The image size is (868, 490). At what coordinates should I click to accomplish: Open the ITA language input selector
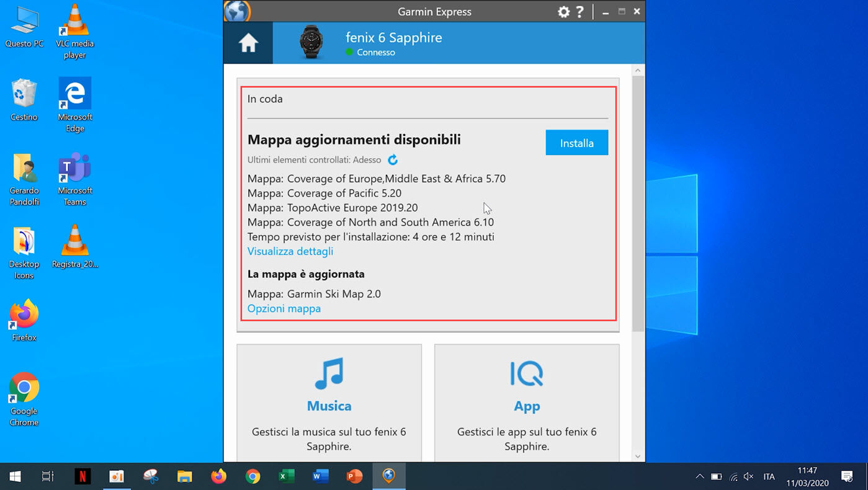coord(769,476)
